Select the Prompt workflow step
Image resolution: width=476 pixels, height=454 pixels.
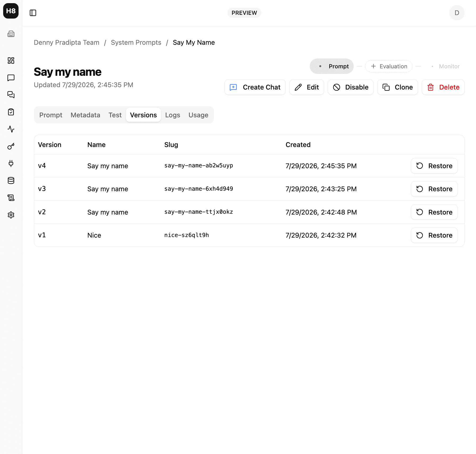pos(332,66)
